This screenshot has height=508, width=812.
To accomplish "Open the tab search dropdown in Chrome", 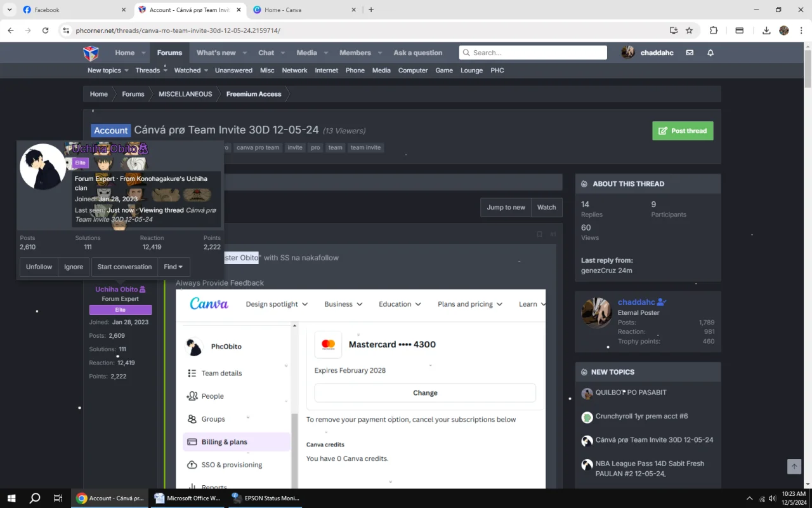I will point(10,10).
